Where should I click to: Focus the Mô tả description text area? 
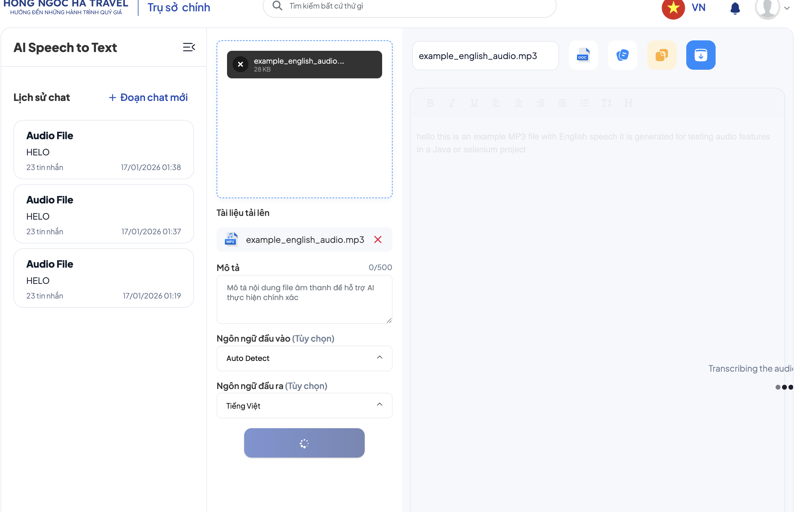click(304, 299)
